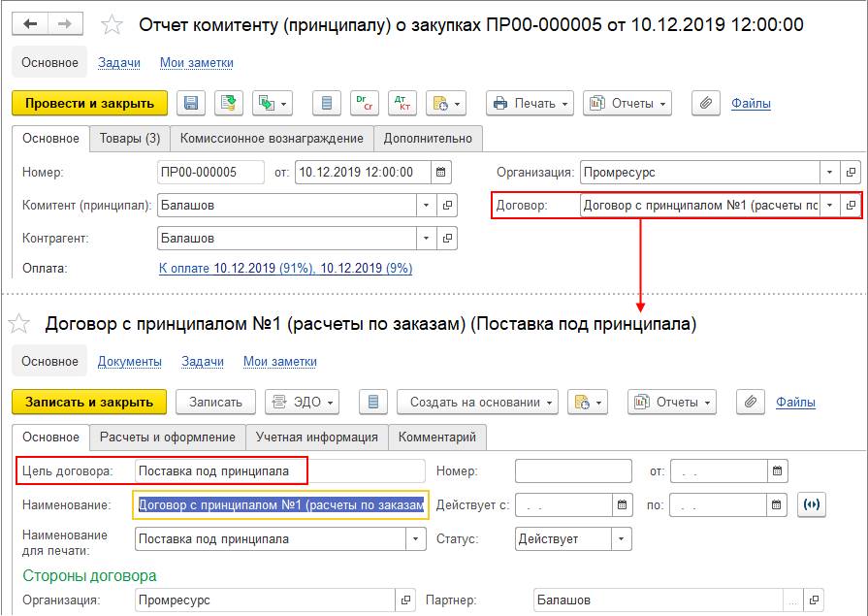
Task: Post the document with the green-check icon
Action: pos(229,103)
